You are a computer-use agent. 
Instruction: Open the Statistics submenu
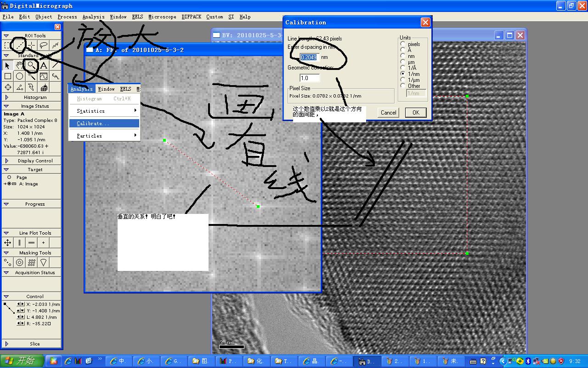tap(104, 111)
